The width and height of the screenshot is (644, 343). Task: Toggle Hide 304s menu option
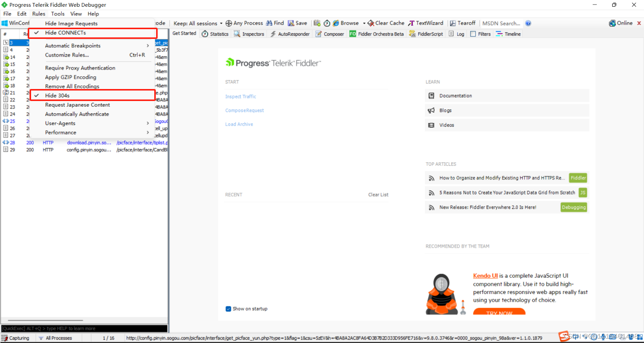pyautogui.click(x=92, y=95)
